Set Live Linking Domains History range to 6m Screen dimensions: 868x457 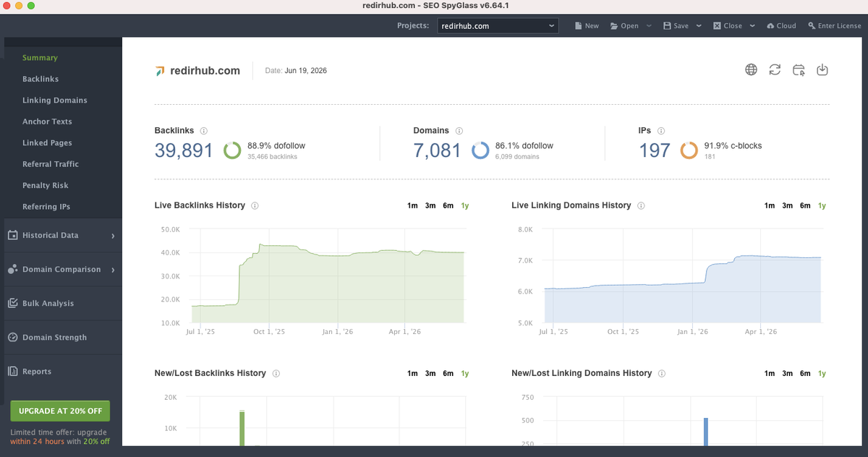805,205
